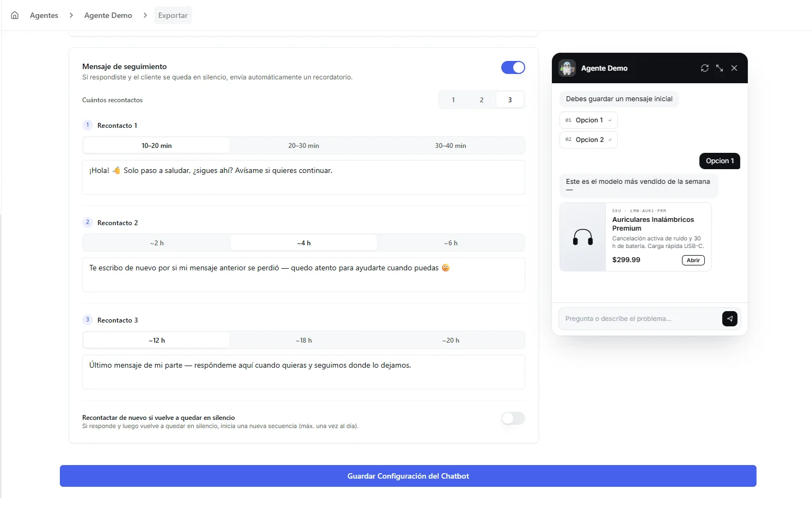Send message with paper plane icon

click(x=730, y=319)
